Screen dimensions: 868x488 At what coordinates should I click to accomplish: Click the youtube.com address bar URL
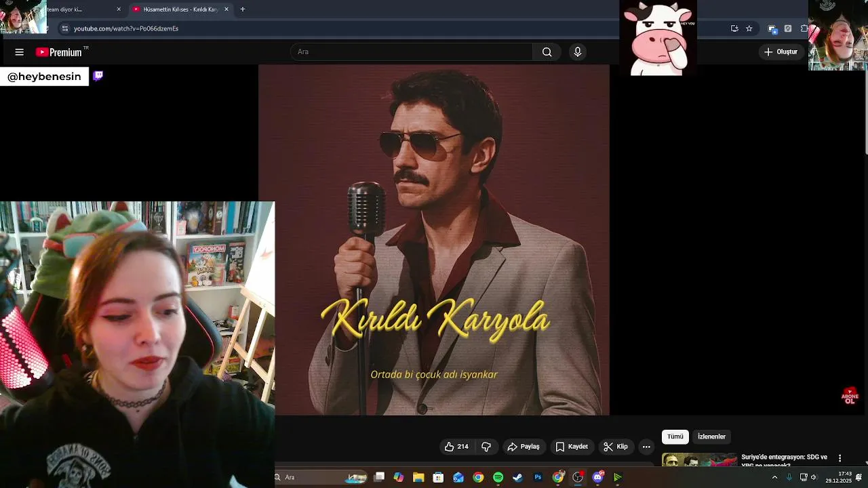(x=126, y=28)
